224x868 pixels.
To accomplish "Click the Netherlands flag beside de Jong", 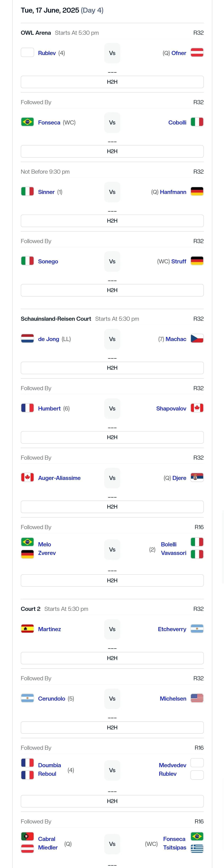I will point(27,338).
